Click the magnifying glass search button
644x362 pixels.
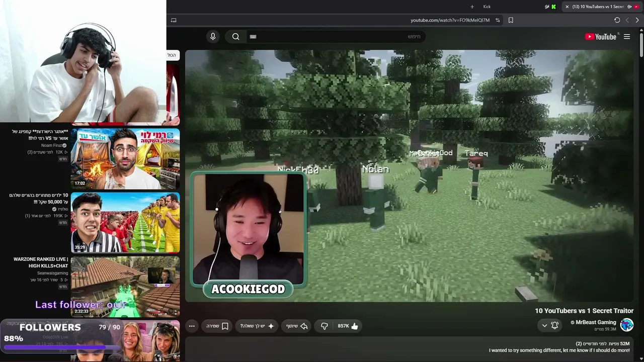pos(235,36)
